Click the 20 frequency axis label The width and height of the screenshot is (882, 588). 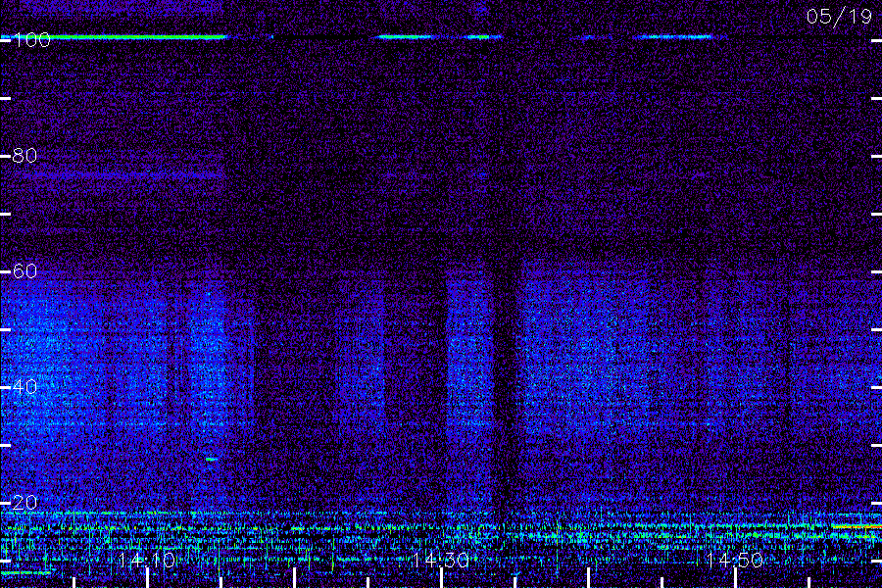[24, 503]
